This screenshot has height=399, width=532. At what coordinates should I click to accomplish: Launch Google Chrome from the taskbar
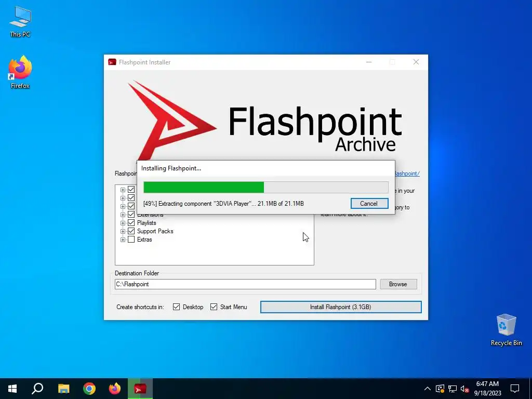[x=89, y=389]
